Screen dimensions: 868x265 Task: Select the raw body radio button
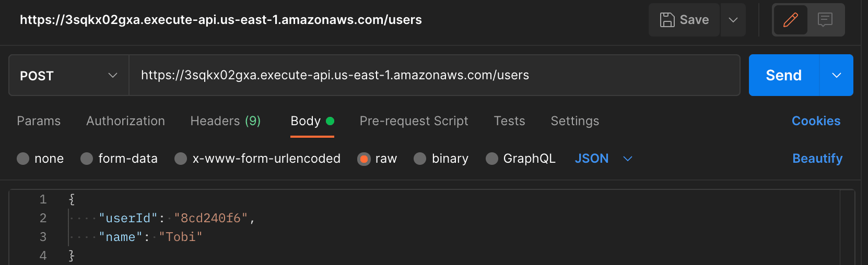coord(363,159)
